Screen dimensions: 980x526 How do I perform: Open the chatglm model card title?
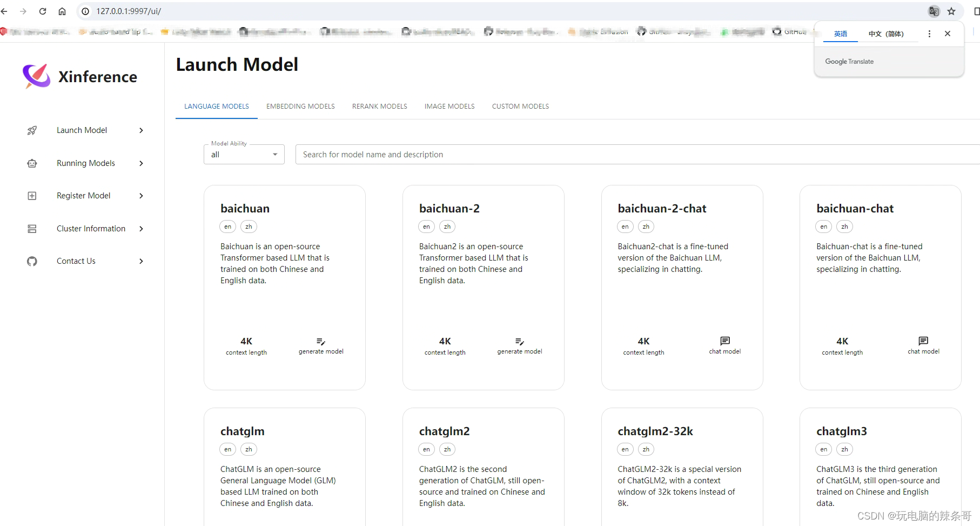243,431
